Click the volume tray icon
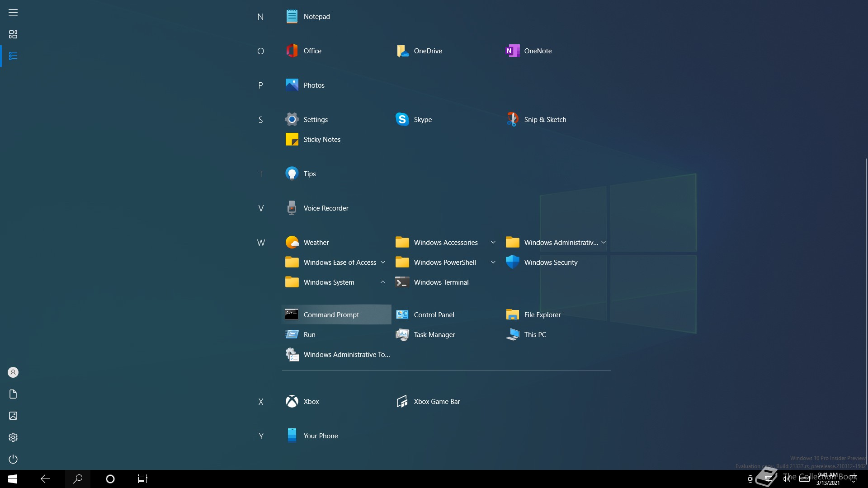868x488 pixels. (x=787, y=479)
